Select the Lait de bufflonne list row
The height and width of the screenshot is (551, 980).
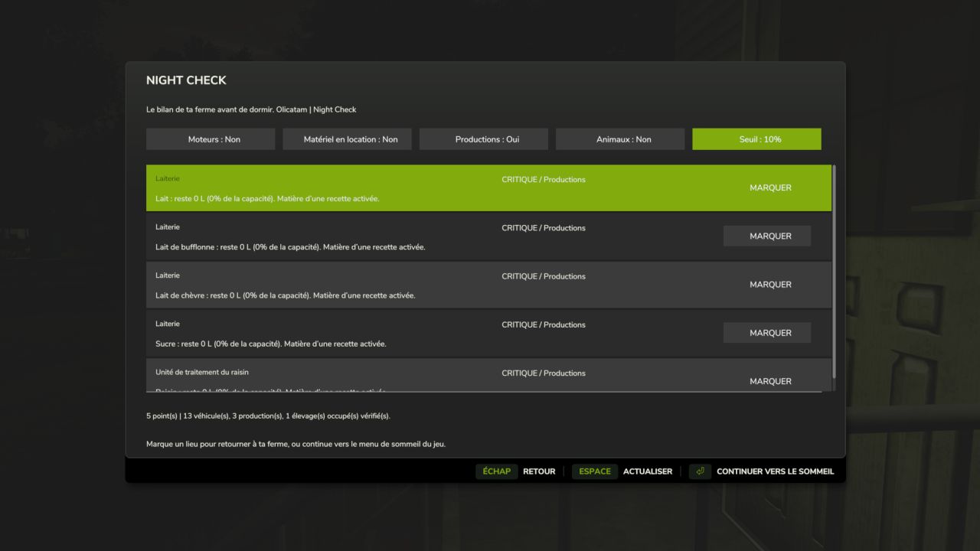click(x=488, y=236)
